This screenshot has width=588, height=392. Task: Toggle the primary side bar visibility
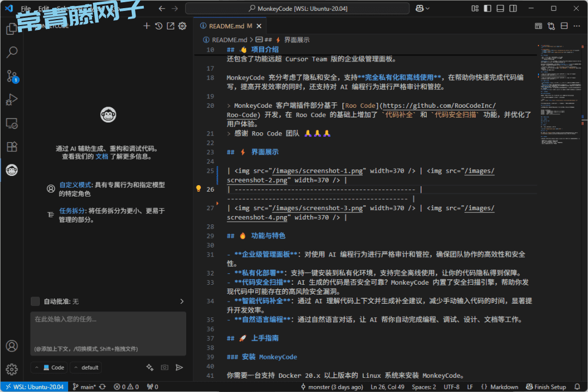(x=487, y=8)
